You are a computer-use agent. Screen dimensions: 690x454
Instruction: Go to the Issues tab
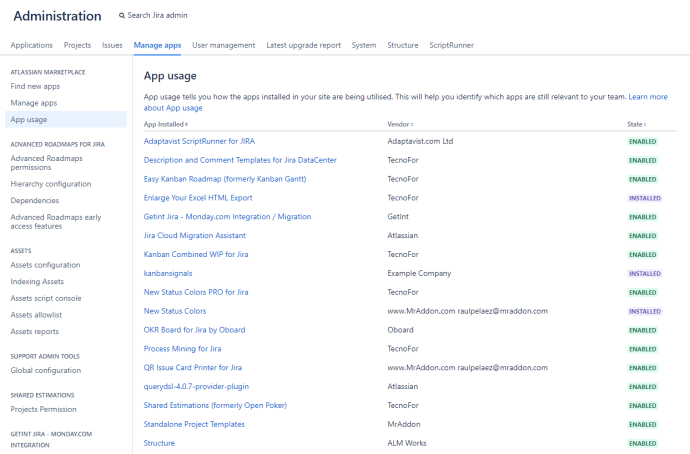(x=112, y=45)
